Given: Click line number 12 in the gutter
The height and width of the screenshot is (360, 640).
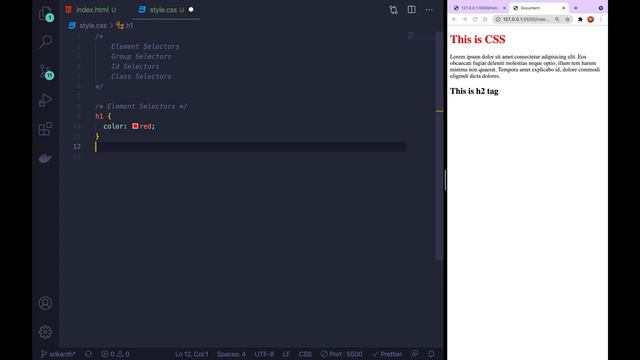Looking at the screenshot, I should point(77,147).
